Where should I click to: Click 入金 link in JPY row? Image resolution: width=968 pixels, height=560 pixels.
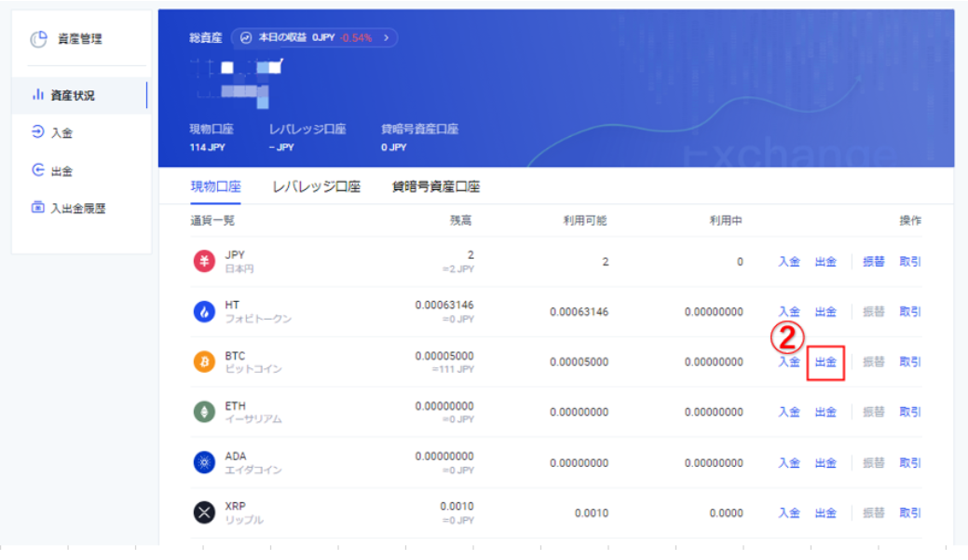tap(789, 261)
